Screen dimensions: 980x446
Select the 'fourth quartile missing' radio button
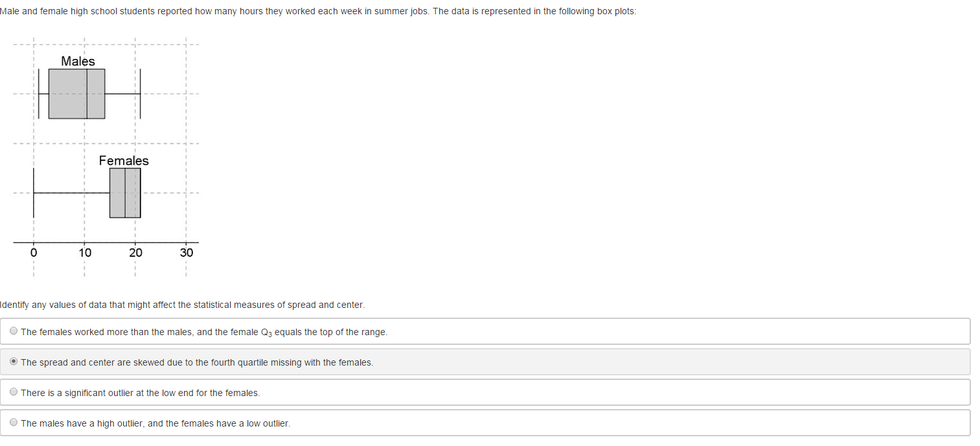coord(14,361)
